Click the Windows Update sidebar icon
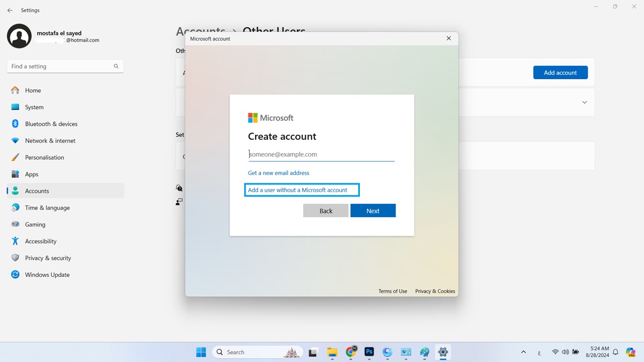 tap(15, 275)
